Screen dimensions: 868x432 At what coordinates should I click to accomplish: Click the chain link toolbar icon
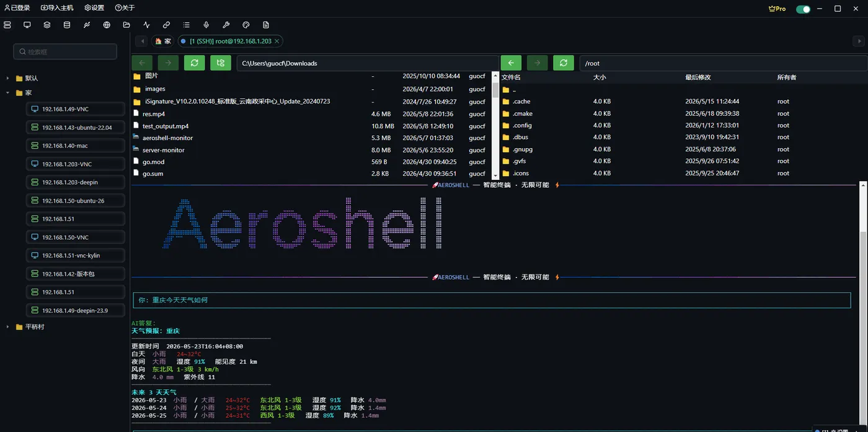[166, 25]
